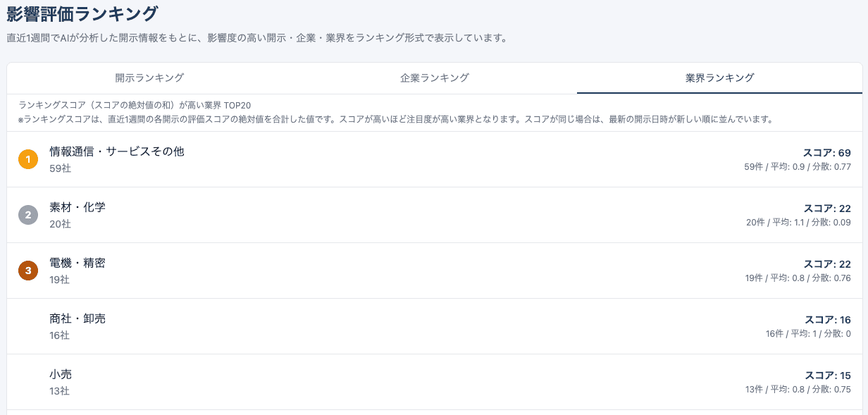Switch to the 企業ランキング tab
Viewport: 868px width, 415px height.
tap(434, 79)
